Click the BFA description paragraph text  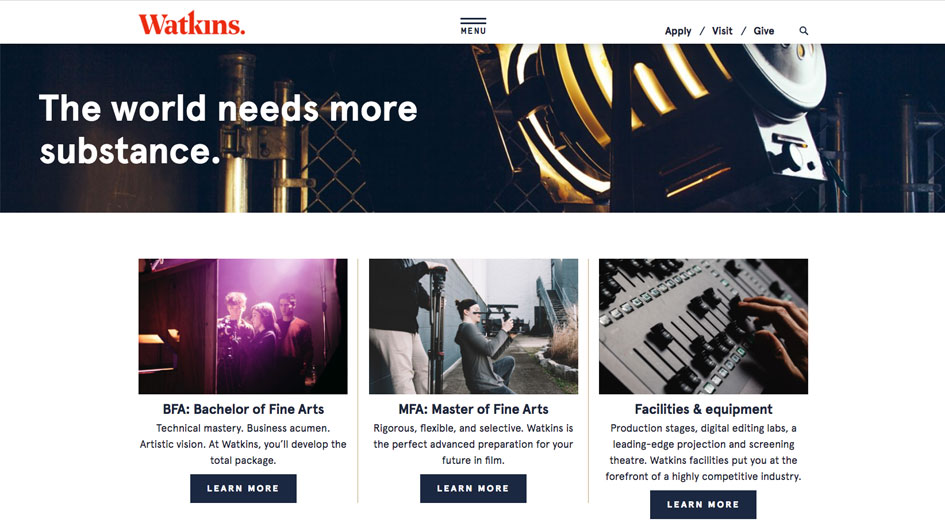pyautogui.click(x=243, y=444)
